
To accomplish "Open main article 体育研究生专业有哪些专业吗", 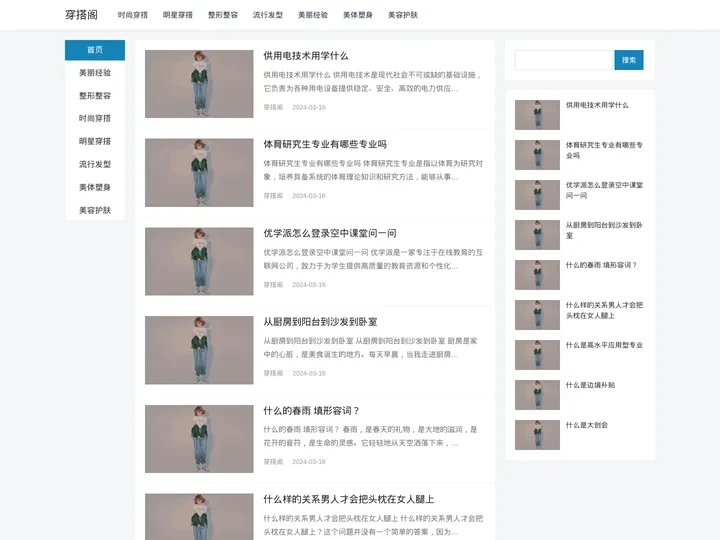I will (x=325, y=145).
